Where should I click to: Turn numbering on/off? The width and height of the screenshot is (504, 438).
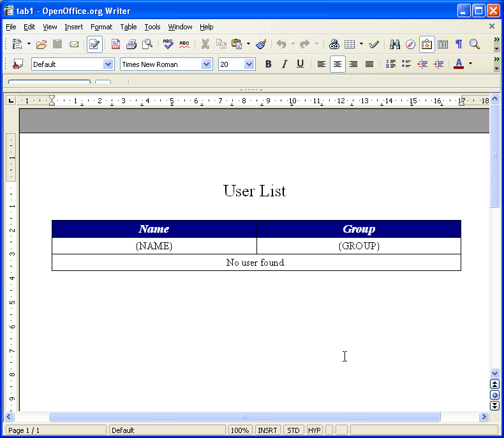390,64
